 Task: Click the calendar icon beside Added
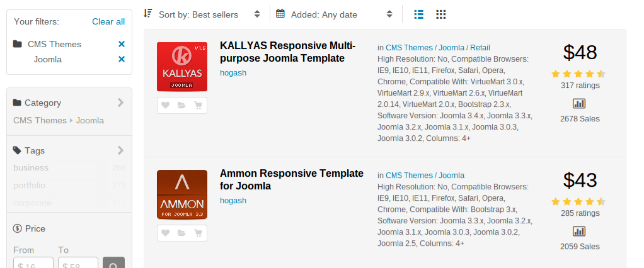click(280, 13)
